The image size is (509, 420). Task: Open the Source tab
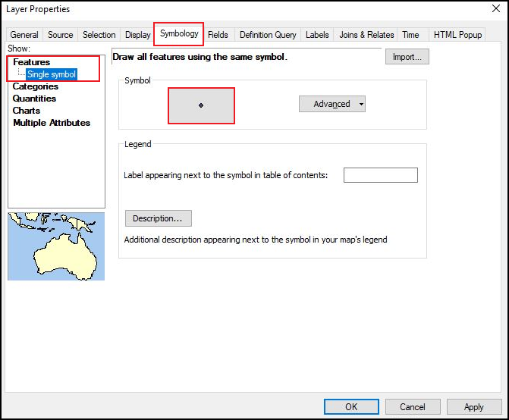click(61, 35)
